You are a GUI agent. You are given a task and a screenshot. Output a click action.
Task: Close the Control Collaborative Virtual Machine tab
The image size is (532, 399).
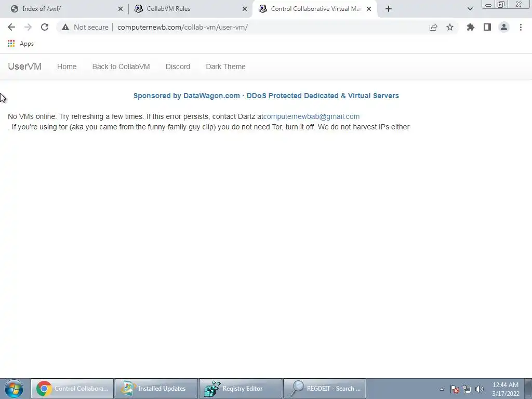click(x=369, y=9)
